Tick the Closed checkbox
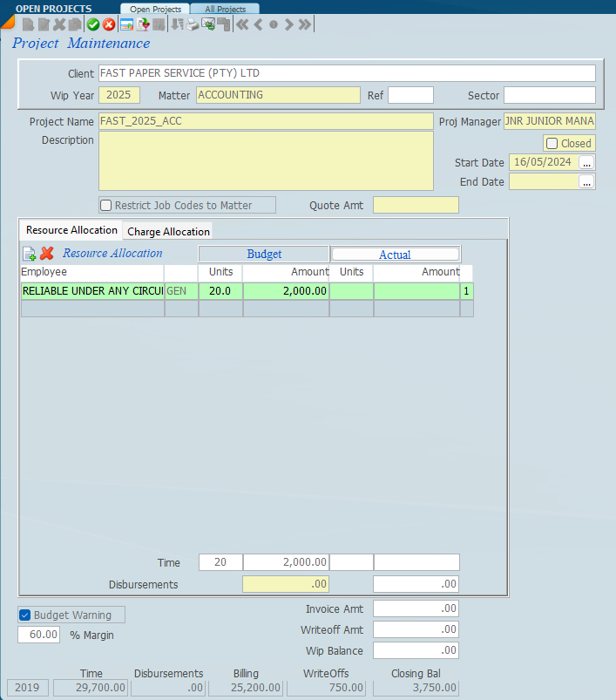616x700 pixels. click(x=552, y=143)
